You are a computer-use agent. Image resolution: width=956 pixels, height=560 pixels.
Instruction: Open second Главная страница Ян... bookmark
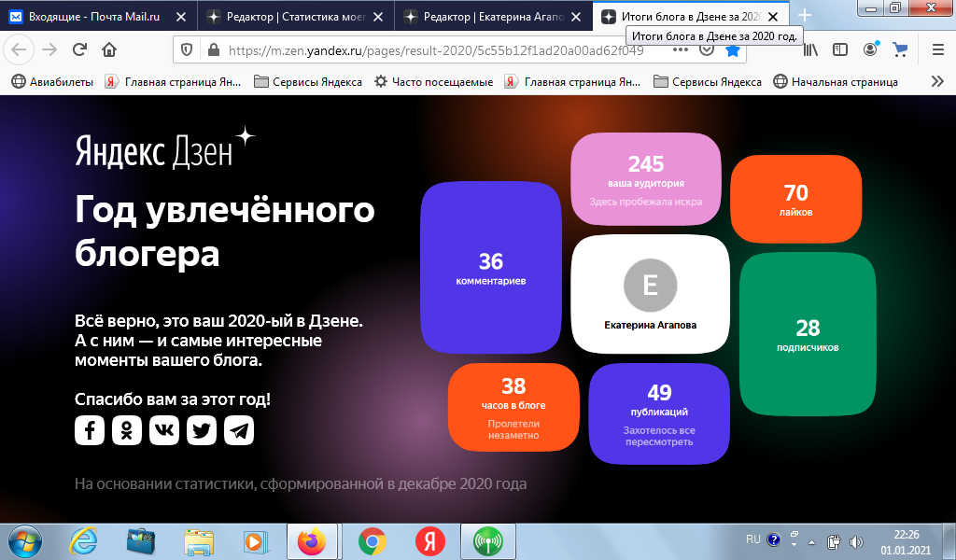click(572, 81)
